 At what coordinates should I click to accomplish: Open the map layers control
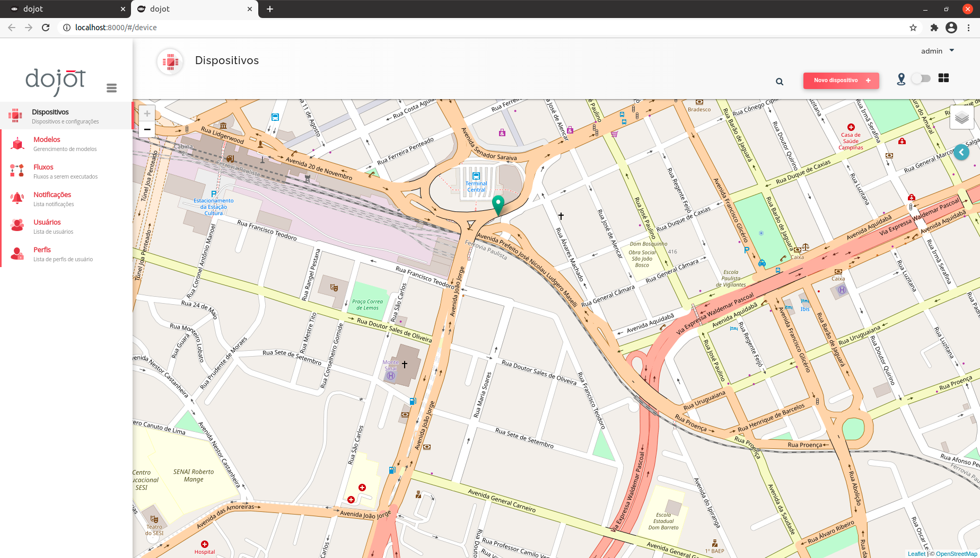[961, 118]
